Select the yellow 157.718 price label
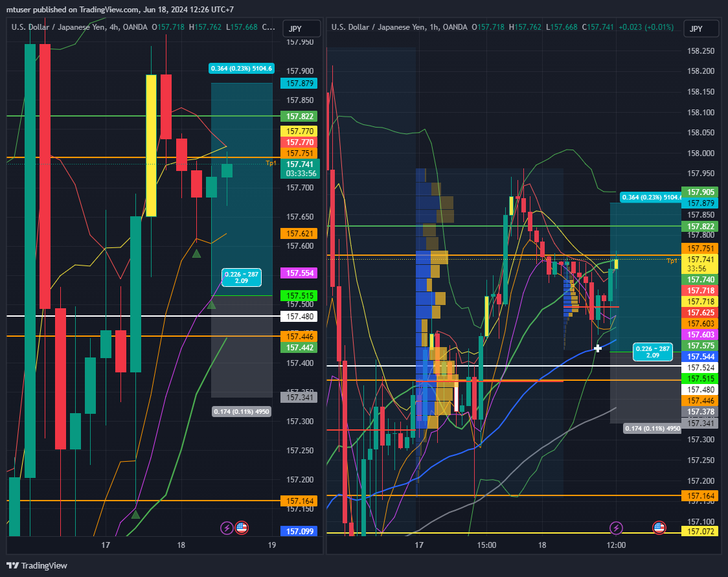This screenshot has height=577, width=728. (x=700, y=302)
